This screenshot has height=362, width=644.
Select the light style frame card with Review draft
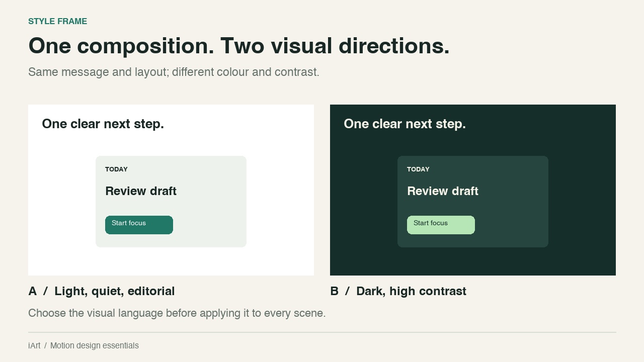171,202
